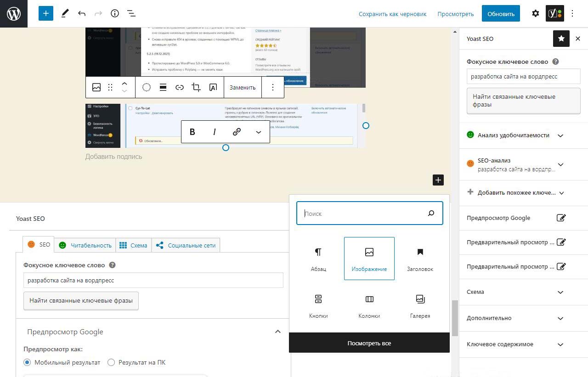Click Сохранить как черновик link
This screenshot has height=377, width=588.
[x=392, y=14]
